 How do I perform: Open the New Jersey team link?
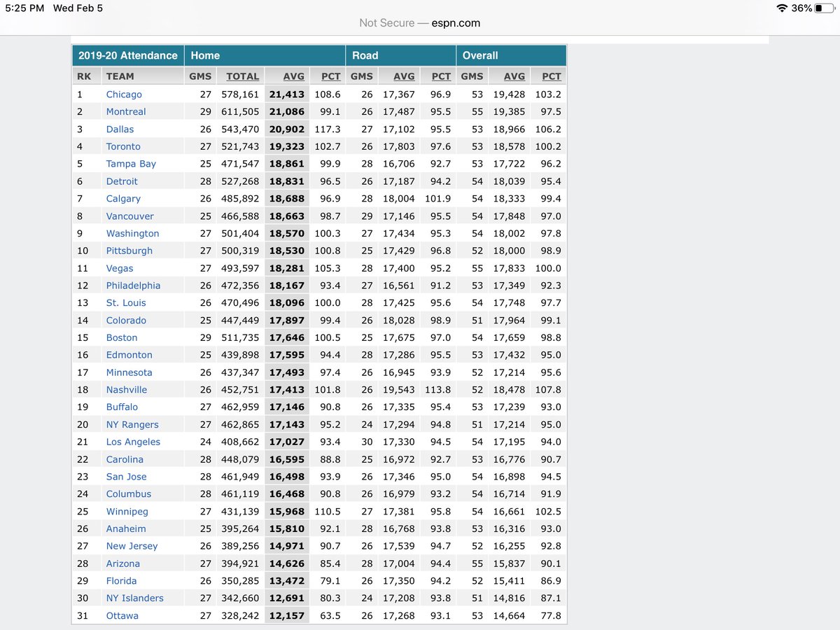click(132, 546)
